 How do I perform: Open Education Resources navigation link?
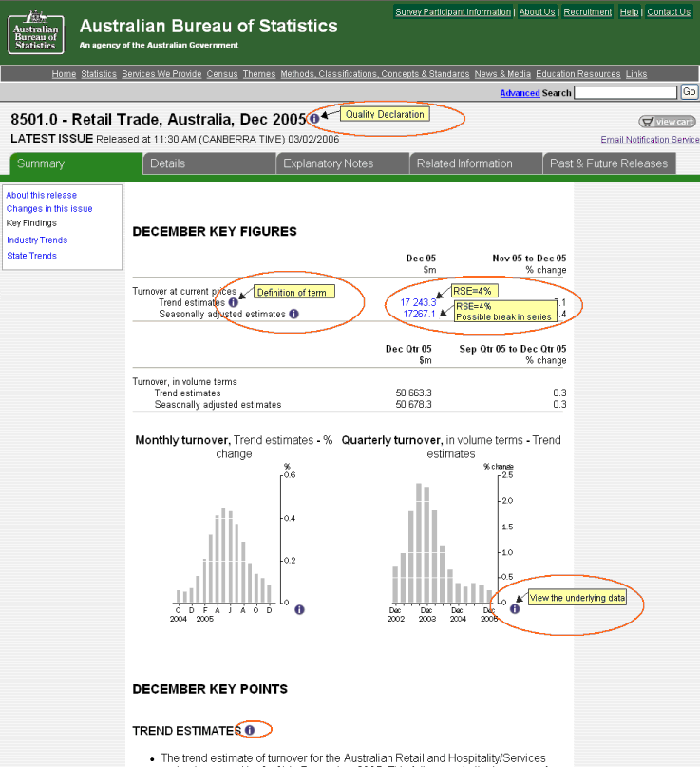[578, 74]
